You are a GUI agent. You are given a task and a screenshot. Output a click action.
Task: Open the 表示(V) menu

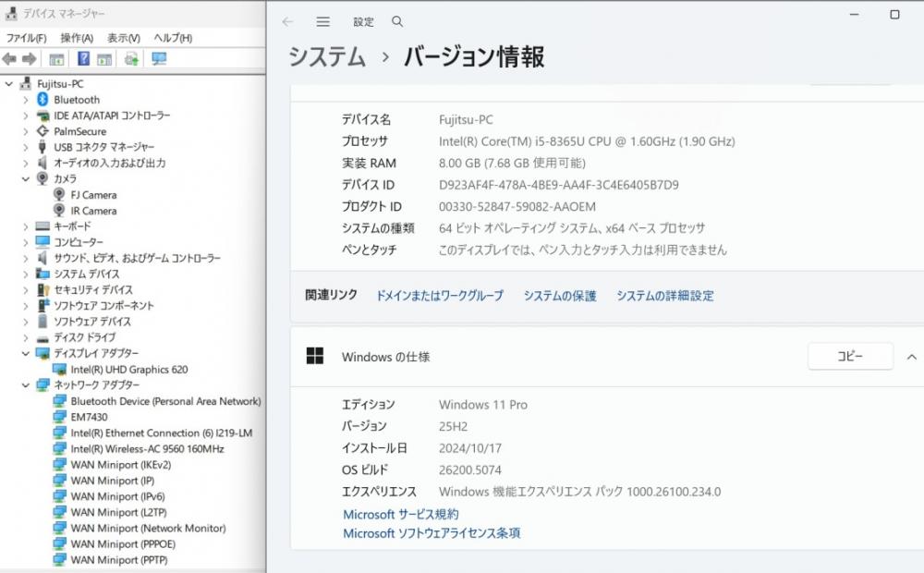click(123, 38)
